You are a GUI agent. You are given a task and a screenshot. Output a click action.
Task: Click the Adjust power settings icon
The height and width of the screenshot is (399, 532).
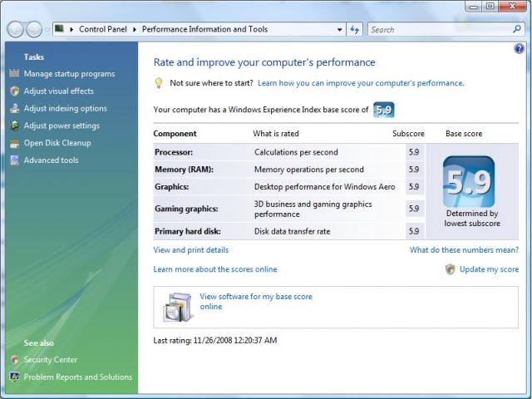[14, 126]
